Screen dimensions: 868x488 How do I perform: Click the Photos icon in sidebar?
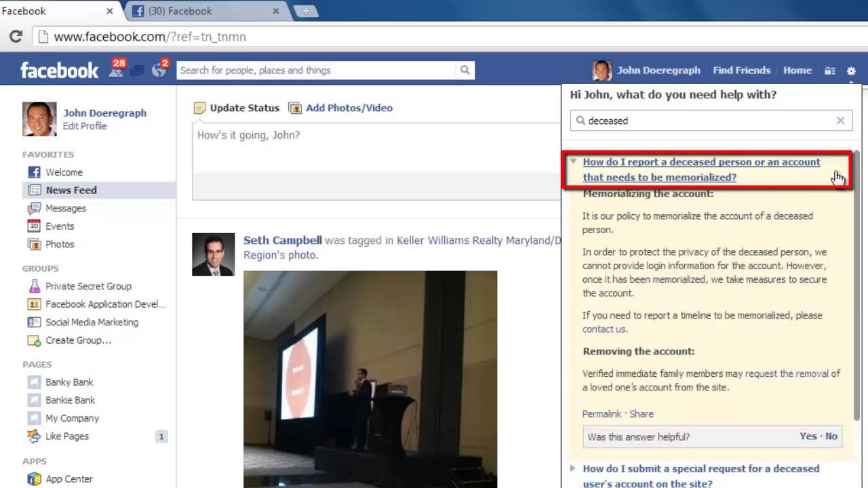pyautogui.click(x=34, y=244)
